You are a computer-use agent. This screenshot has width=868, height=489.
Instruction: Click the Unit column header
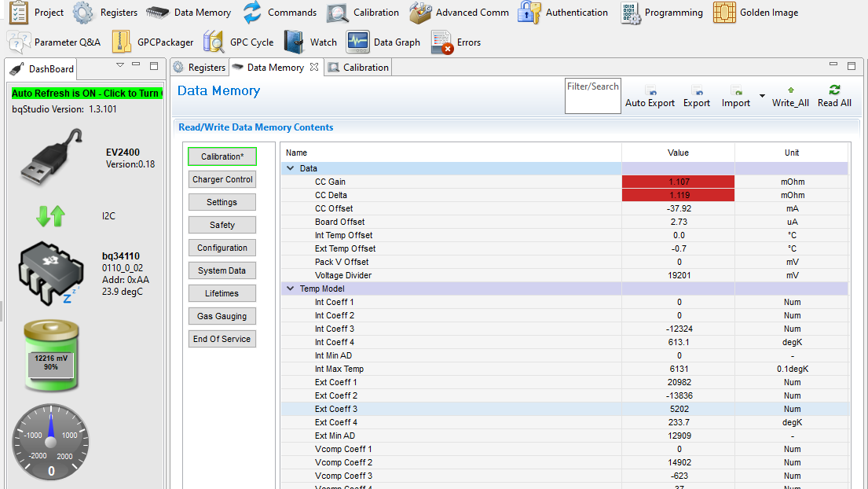(x=792, y=153)
